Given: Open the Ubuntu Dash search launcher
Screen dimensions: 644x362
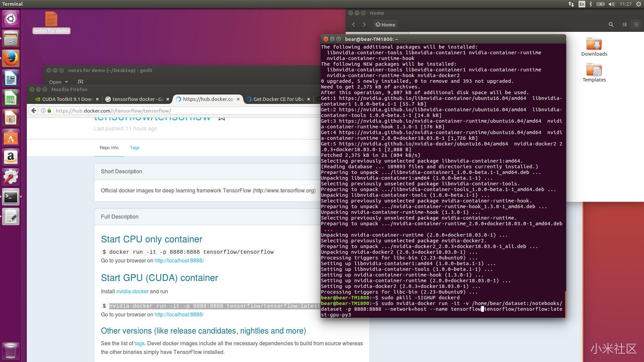Looking at the screenshot, I should point(11,19).
